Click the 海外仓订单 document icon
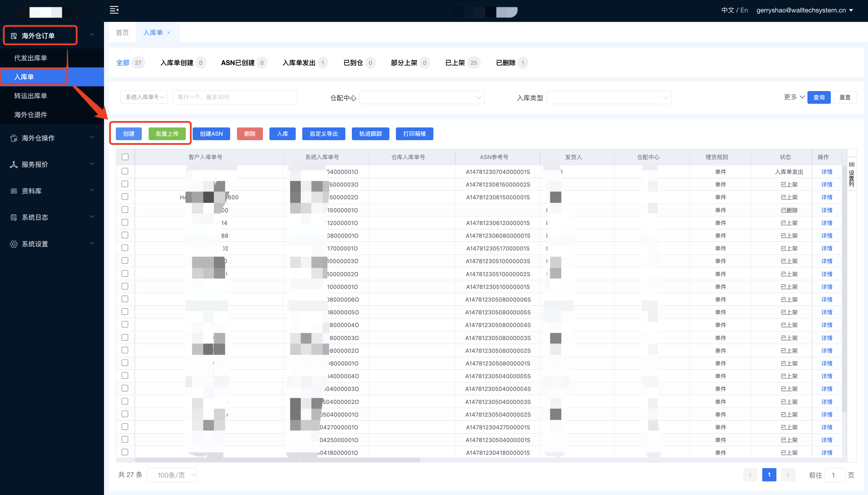 pos(14,36)
